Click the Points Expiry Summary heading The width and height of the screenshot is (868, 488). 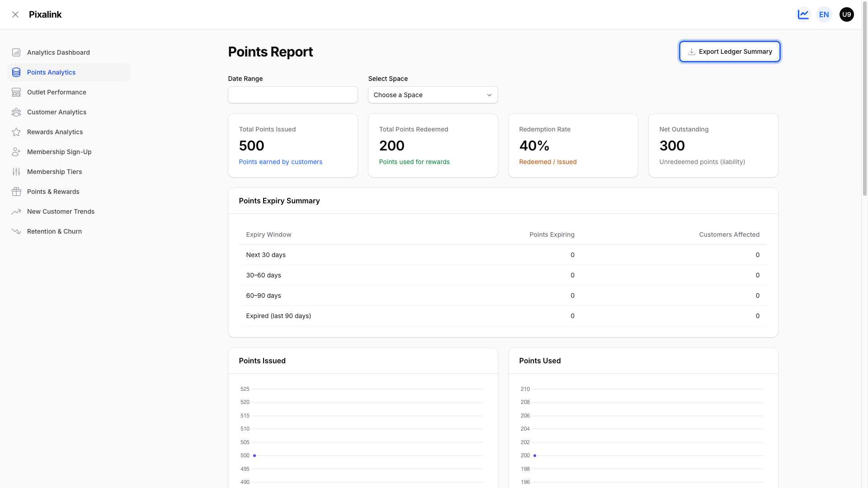279,201
